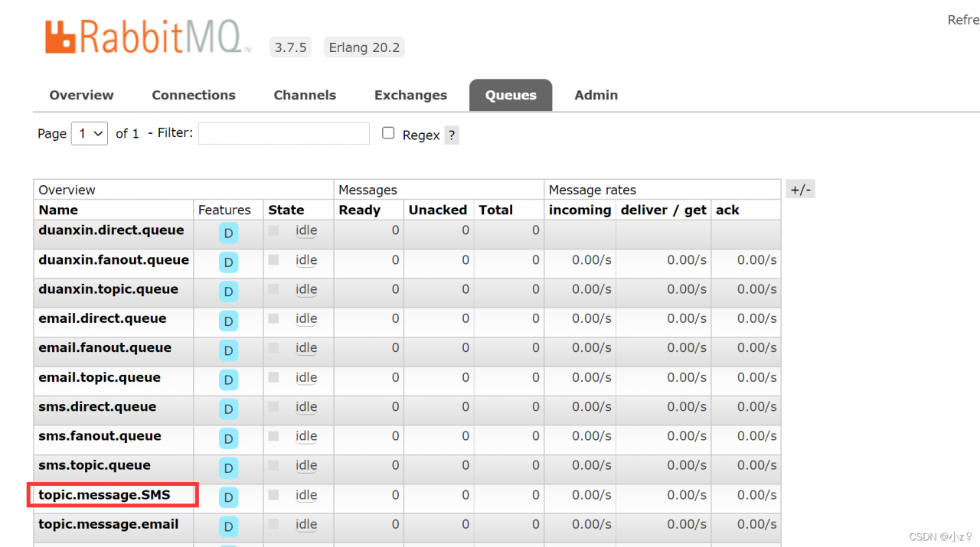Open the sms.fanout.queue queue link
The image size is (980, 547).
pyautogui.click(x=100, y=436)
